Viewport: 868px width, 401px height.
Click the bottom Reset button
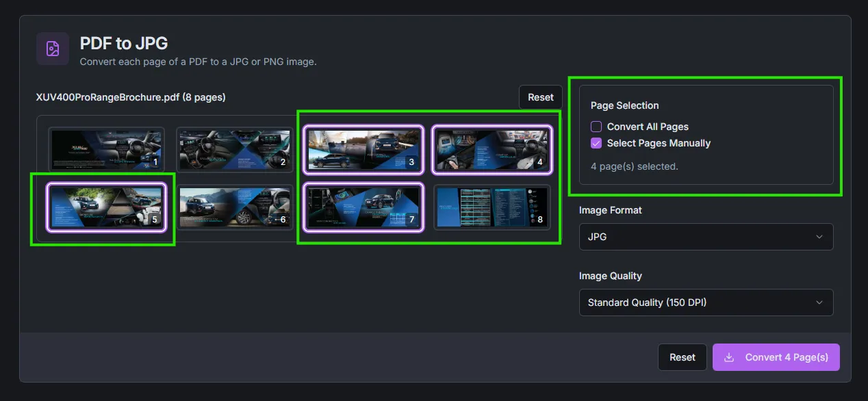pos(682,357)
